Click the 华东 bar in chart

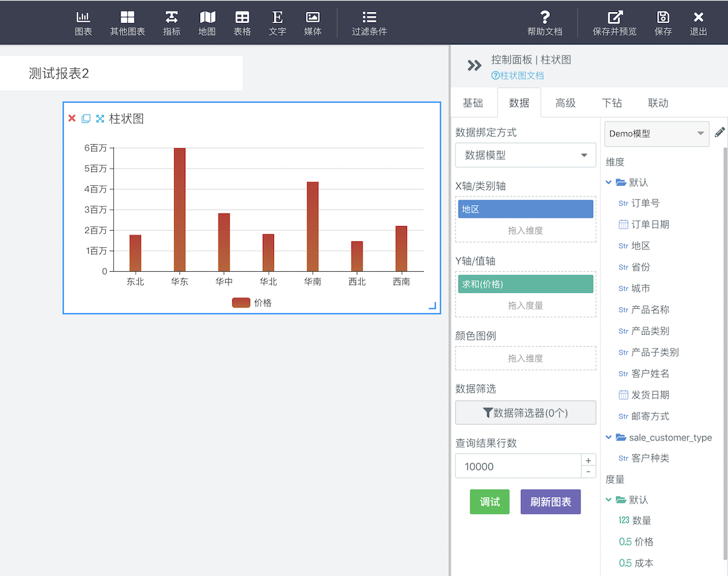click(179, 210)
